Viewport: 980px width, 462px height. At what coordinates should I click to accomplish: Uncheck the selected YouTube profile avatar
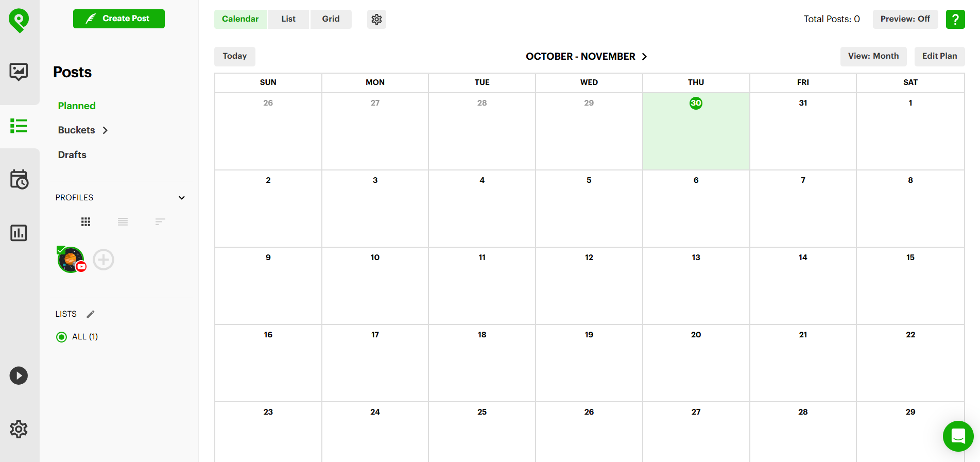pyautogui.click(x=71, y=260)
